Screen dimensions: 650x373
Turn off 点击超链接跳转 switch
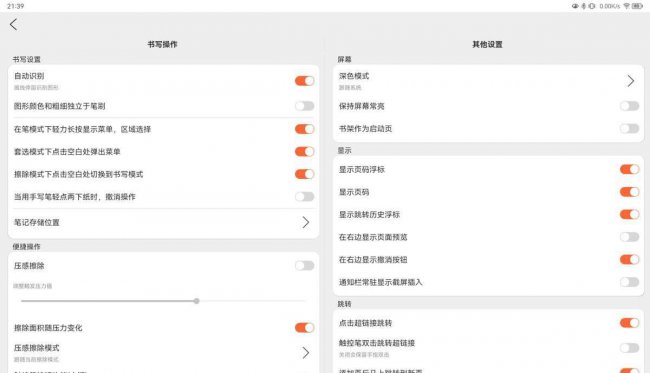(x=630, y=323)
